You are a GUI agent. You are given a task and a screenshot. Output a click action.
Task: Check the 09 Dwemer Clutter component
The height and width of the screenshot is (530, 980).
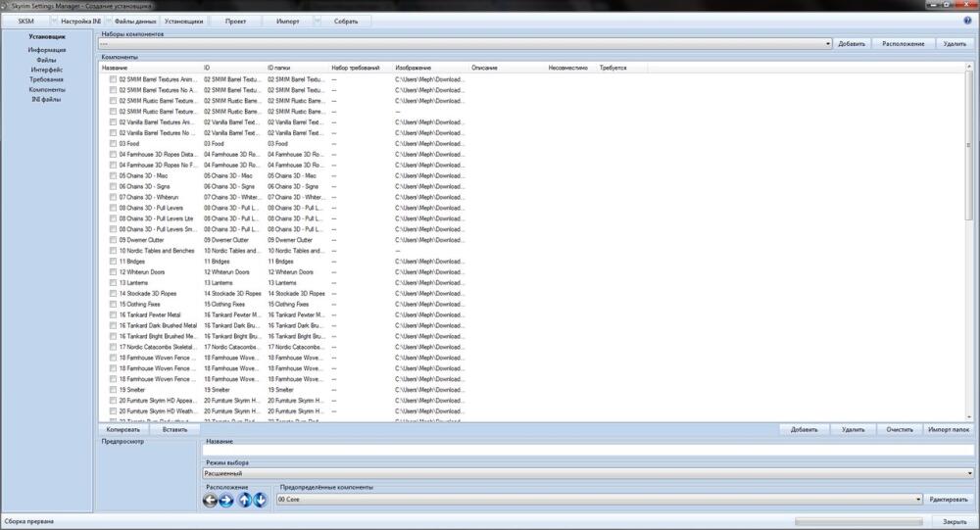pos(113,240)
